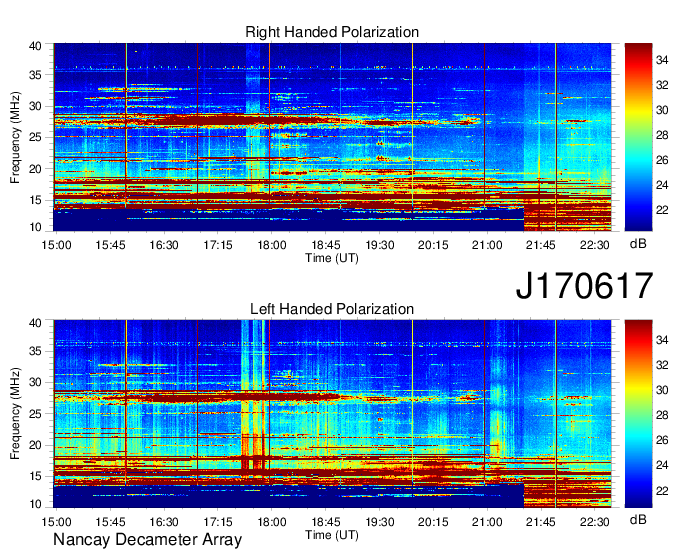Click "10" frequency tick of Left Handed plot
This screenshot has width=680, height=552.
point(36,504)
